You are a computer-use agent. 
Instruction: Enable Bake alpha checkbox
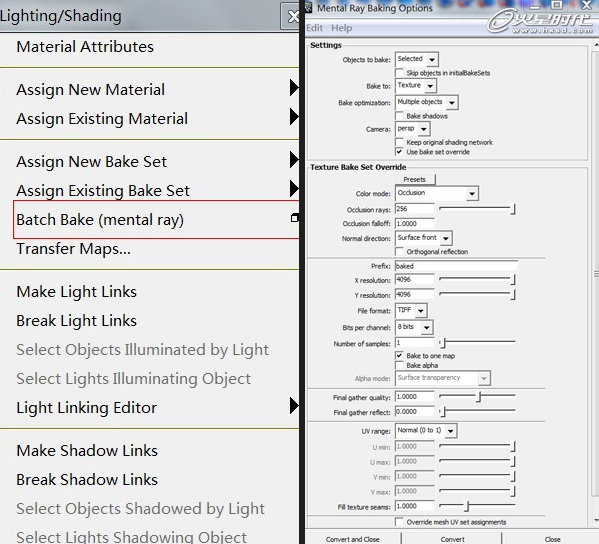(x=400, y=365)
